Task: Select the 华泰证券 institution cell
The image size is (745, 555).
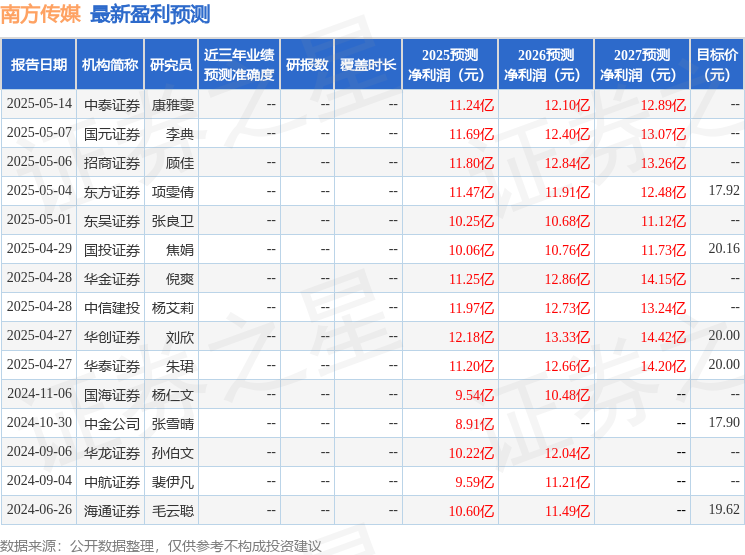Action: (112, 366)
